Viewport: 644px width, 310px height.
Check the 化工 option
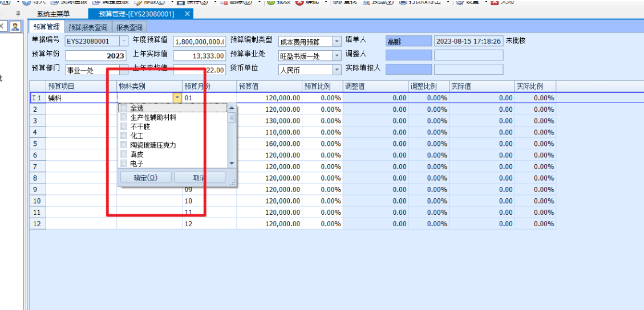point(123,136)
